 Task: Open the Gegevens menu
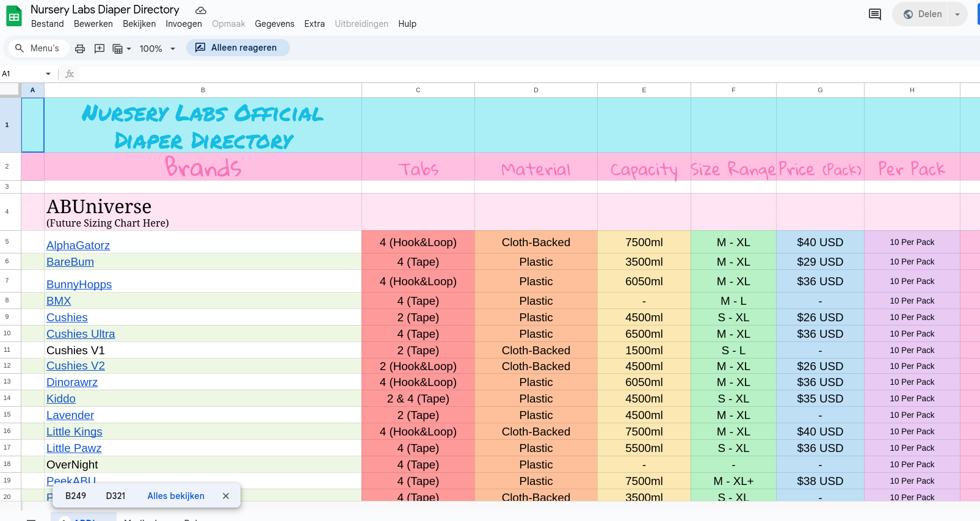(x=274, y=24)
